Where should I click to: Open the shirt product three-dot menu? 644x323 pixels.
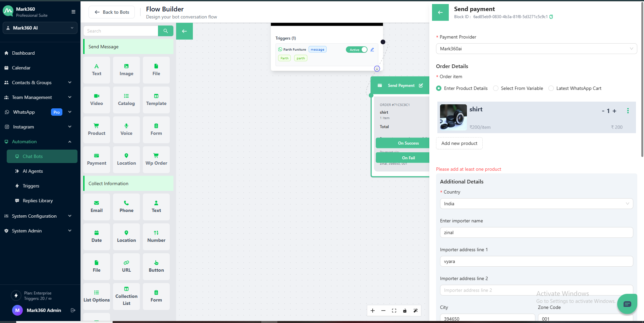click(x=628, y=111)
